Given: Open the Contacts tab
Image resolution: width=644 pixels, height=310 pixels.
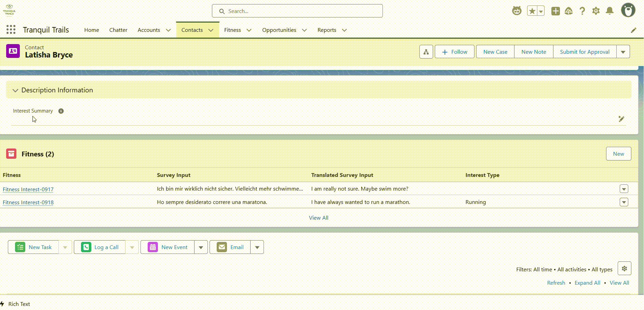Looking at the screenshot, I should (x=192, y=30).
